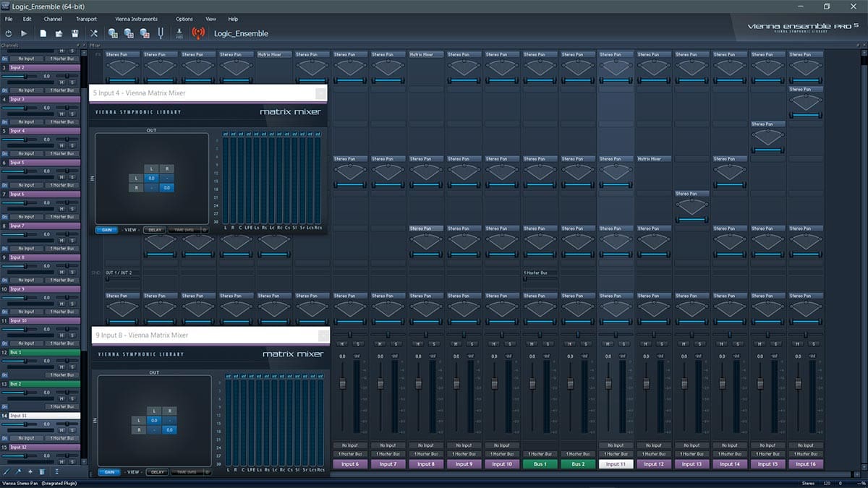The height and width of the screenshot is (488, 868).
Task: Open No Input dropdown for Input 11 in Channels list
Action: coord(26,438)
